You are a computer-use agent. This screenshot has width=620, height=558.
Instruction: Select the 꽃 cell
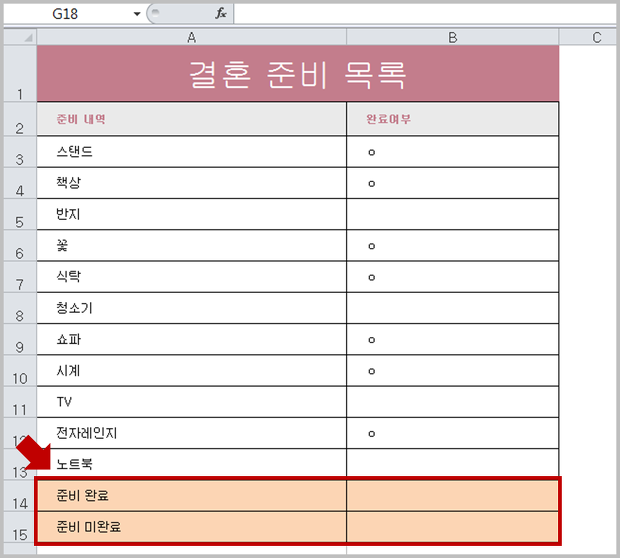click(191, 246)
